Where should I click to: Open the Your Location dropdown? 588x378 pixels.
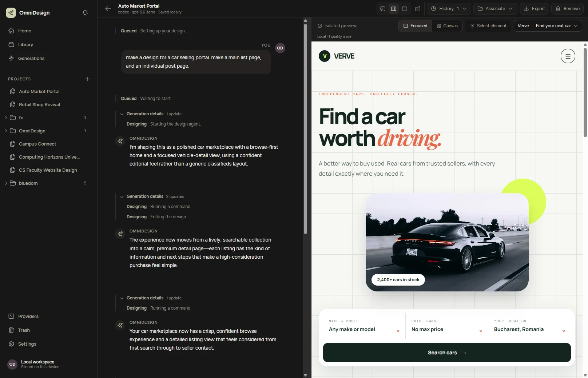coord(529,326)
